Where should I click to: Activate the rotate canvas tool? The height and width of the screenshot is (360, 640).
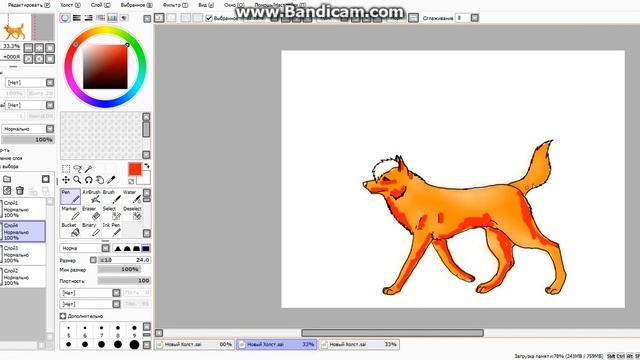point(89,180)
